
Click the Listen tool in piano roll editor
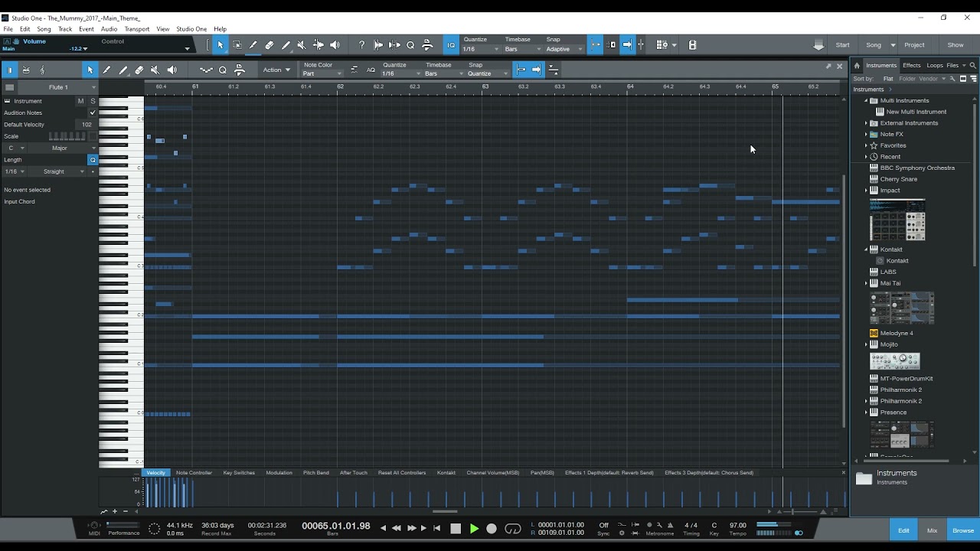tap(171, 70)
